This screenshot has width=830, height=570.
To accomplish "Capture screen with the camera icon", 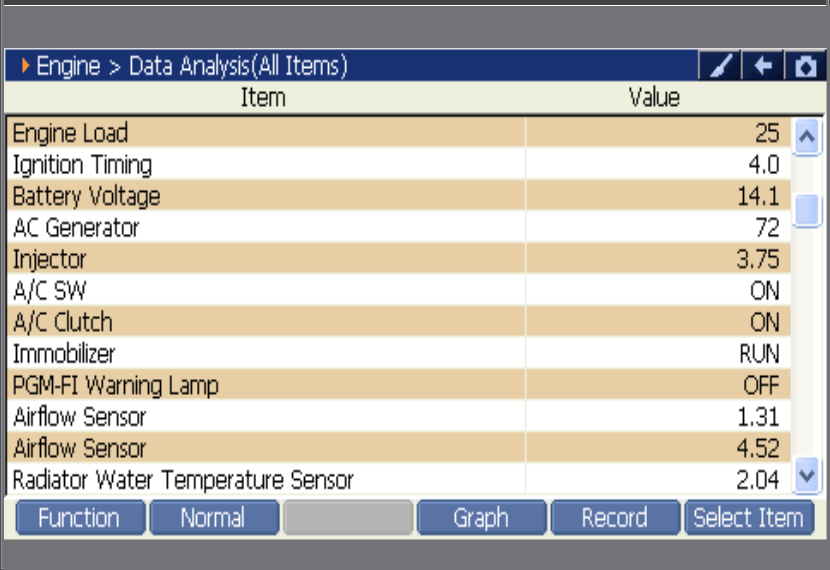I will tap(805, 66).
